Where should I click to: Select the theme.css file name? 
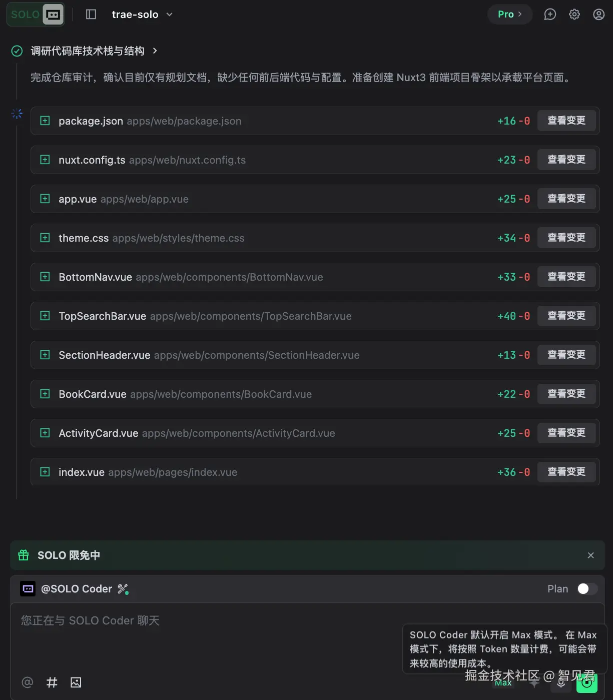(x=84, y=238)
